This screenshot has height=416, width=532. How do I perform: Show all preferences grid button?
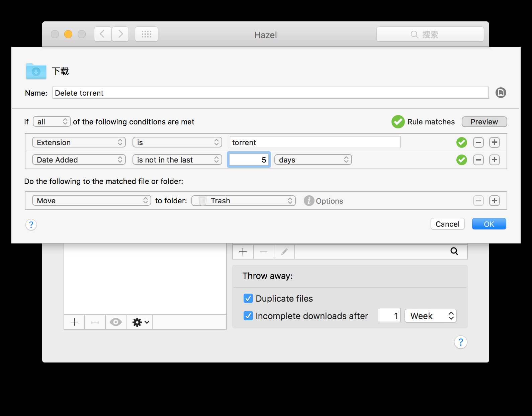147,34
